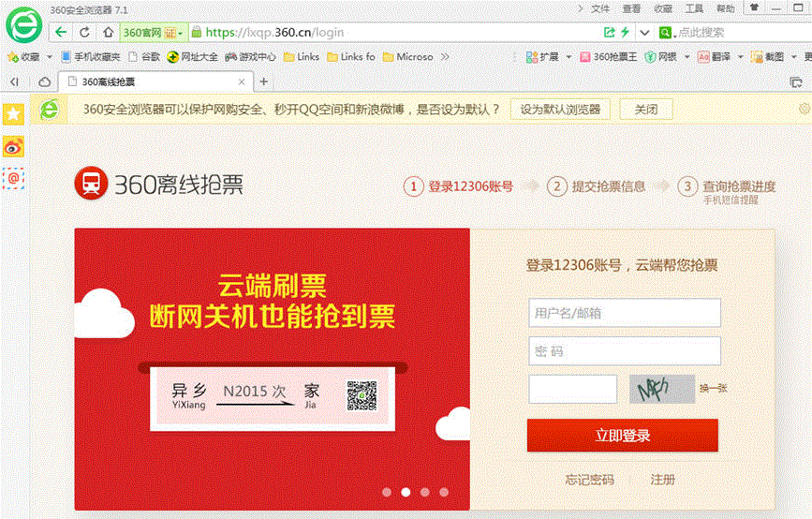Reload the page with refresh icon
Viewport: 812px width, 519px height.
[x=84, y=32]
